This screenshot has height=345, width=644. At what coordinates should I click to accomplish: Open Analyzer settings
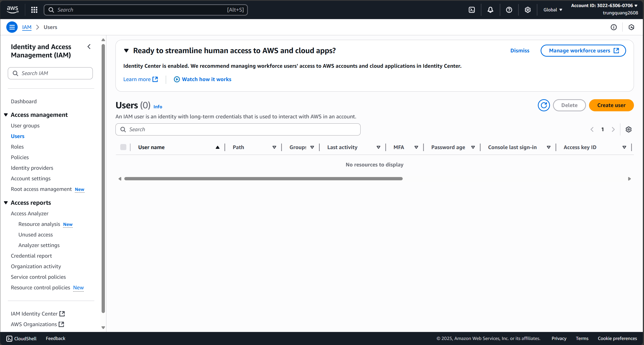[x=39, y=245]
